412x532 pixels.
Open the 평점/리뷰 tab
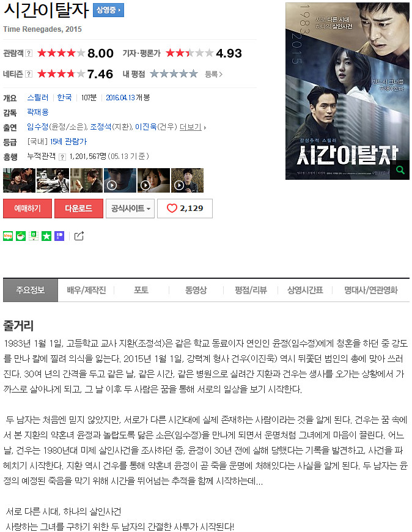(x=251, y=290)
